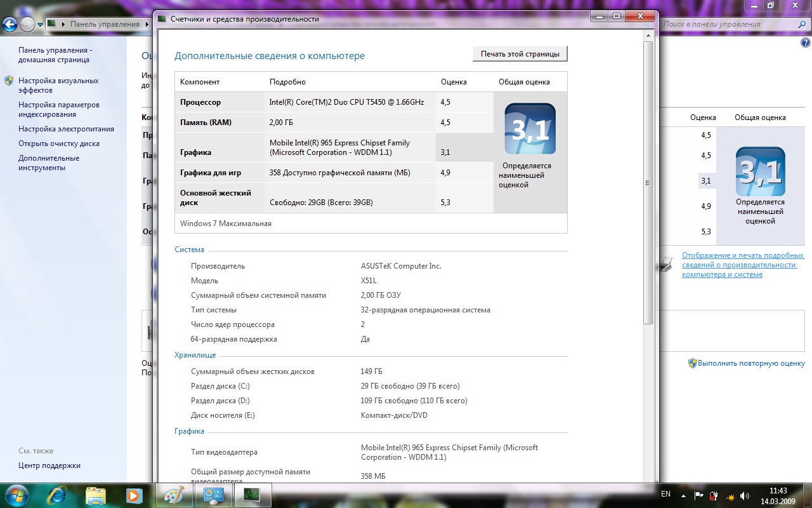812x508 pixels.
Task: Click 'Компакт-диск/DVD' value
Action: tap(395, 415)
